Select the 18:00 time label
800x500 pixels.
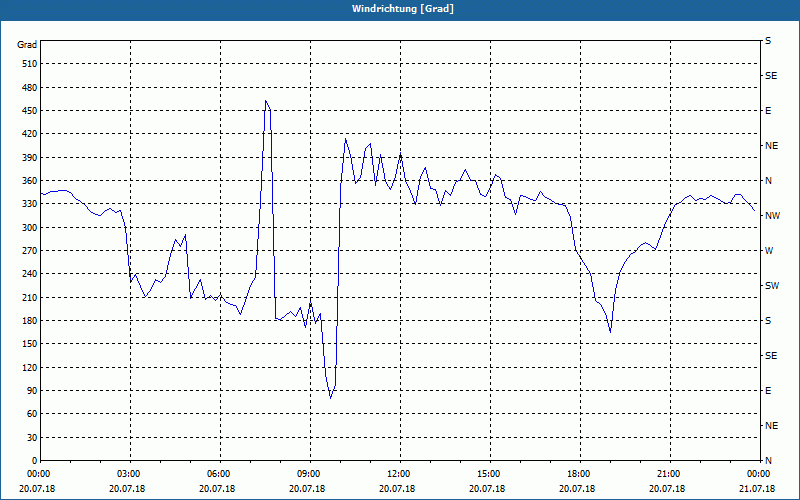tap(581, 474)
